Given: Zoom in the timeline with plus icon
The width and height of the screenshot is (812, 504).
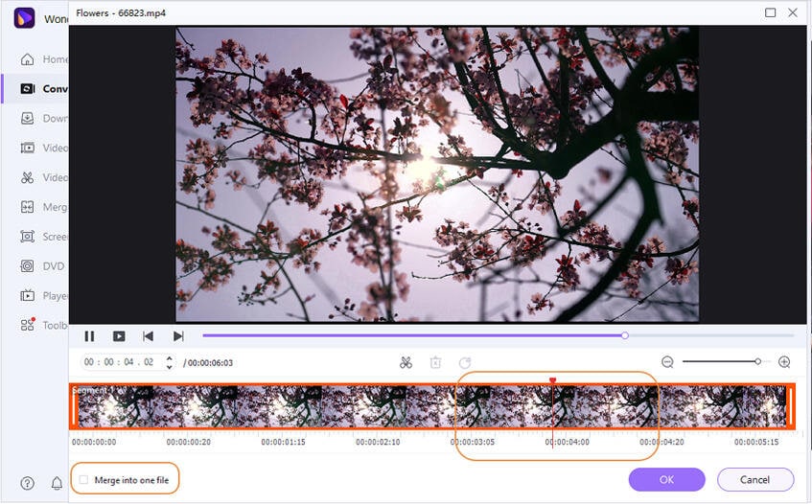Looking at the screenshot, I should point(784,362).
